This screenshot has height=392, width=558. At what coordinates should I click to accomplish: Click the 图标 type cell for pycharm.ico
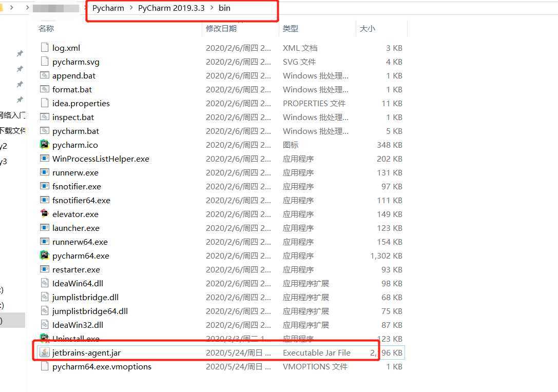click(291, 145)
